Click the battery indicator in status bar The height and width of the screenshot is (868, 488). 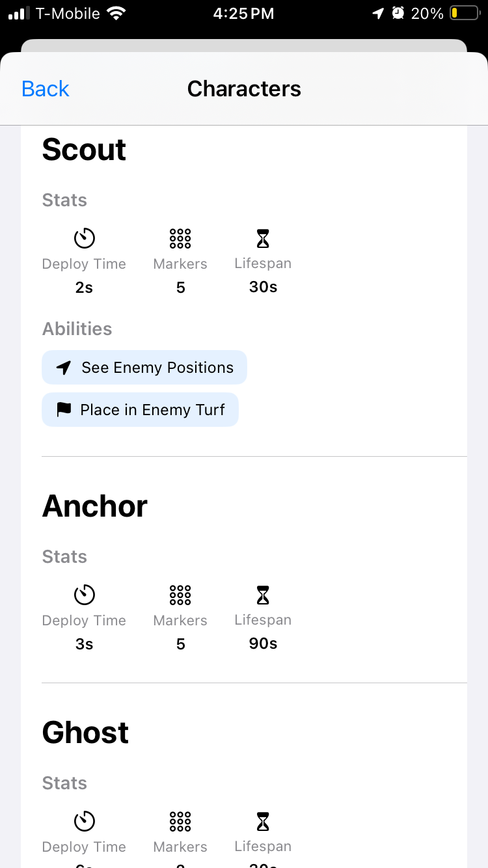coord(463,13)
